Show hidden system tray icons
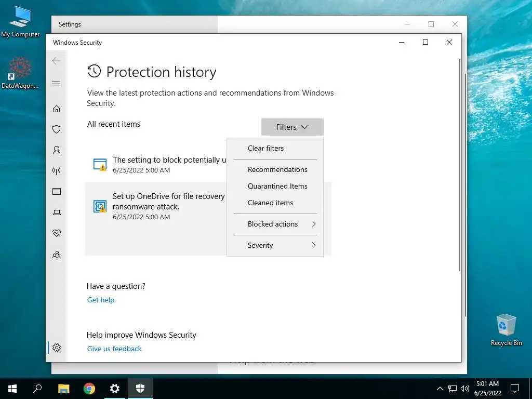 coord(440,389)
